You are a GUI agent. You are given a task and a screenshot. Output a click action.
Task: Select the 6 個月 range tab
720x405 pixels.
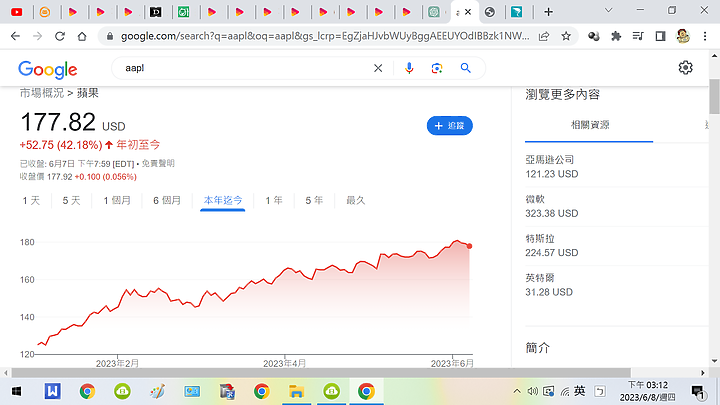pos(167,201)
